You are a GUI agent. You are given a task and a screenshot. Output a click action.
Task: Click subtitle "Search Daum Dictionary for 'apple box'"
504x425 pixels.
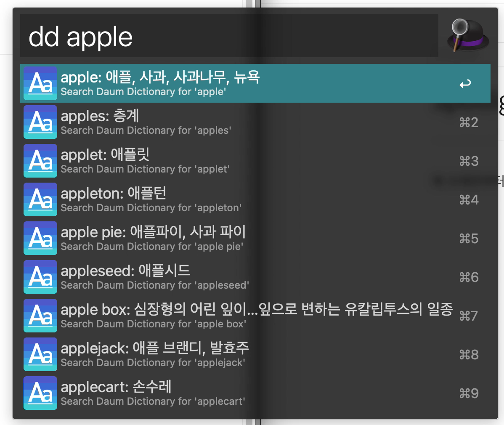click(x=154, y=324)
